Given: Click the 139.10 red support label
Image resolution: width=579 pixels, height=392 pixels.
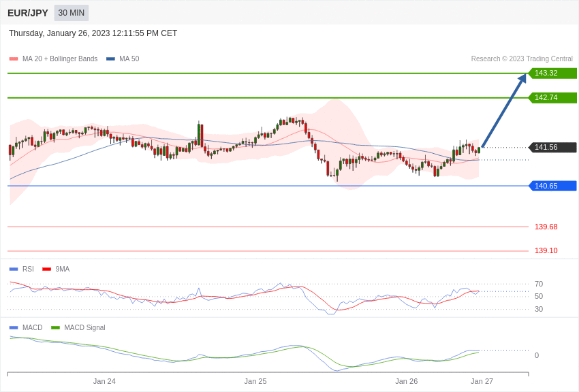Looking at the screenshot, I should [x=546, y=250].
